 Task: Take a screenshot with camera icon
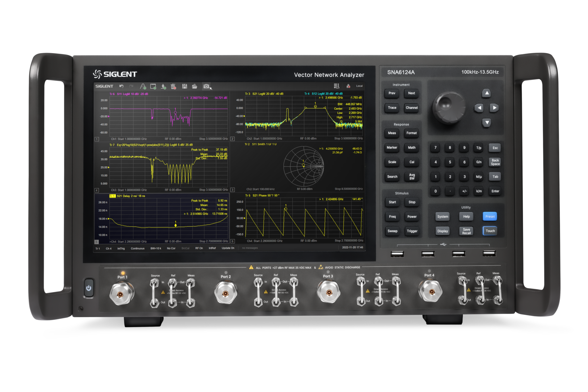click(x=206, y=86)
